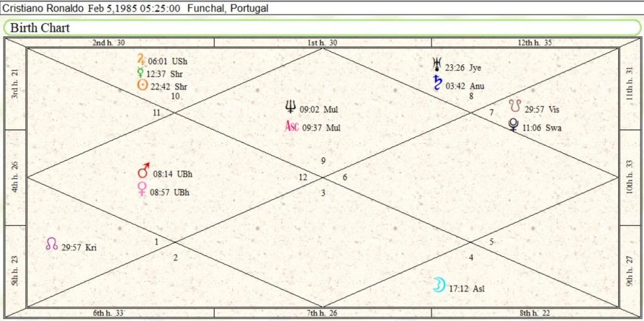The height and width of the screenshot is (321, 644).
Task: Click the Pluto symbol at 11:06 Swa
Action: (x=514, y=125)
